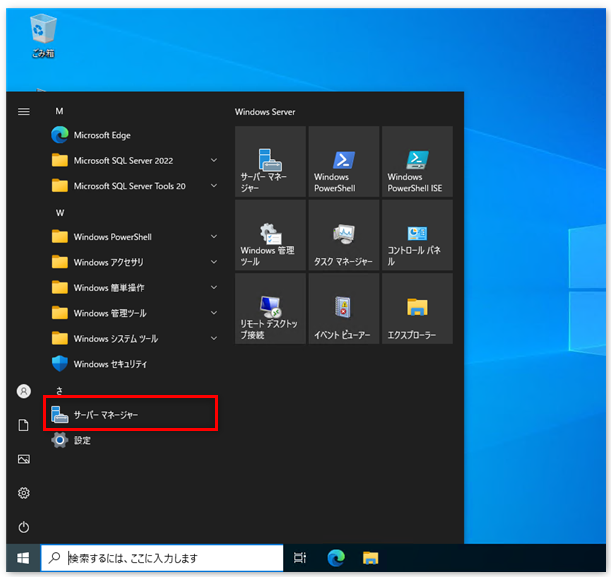Open the Windows 管理ツール folder in app list
Screen dimensions: 611x577
pos(132,313)
